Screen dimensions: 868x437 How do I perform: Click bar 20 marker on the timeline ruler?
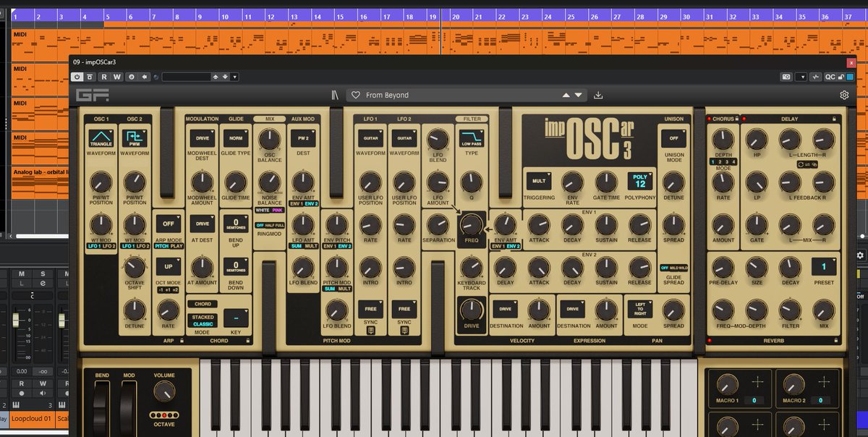[456, 16]
